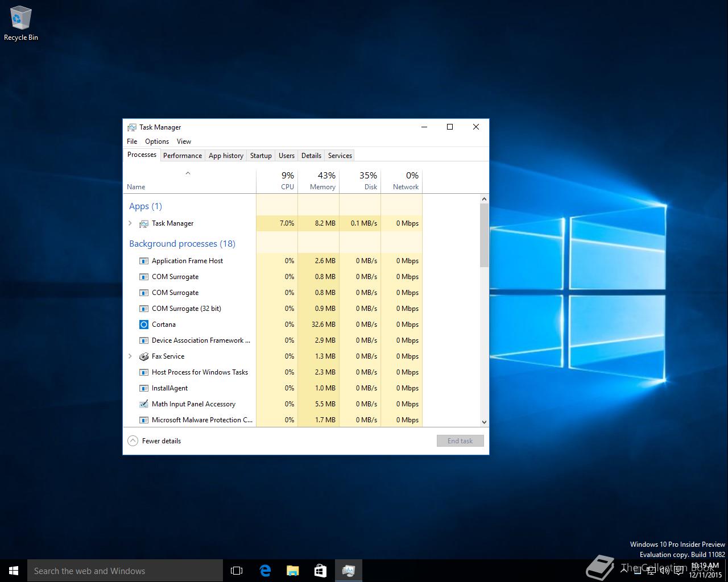Collapse view with Fewer details arrow
The height and width of the screenshot is (582, 728).
[133, 441]
